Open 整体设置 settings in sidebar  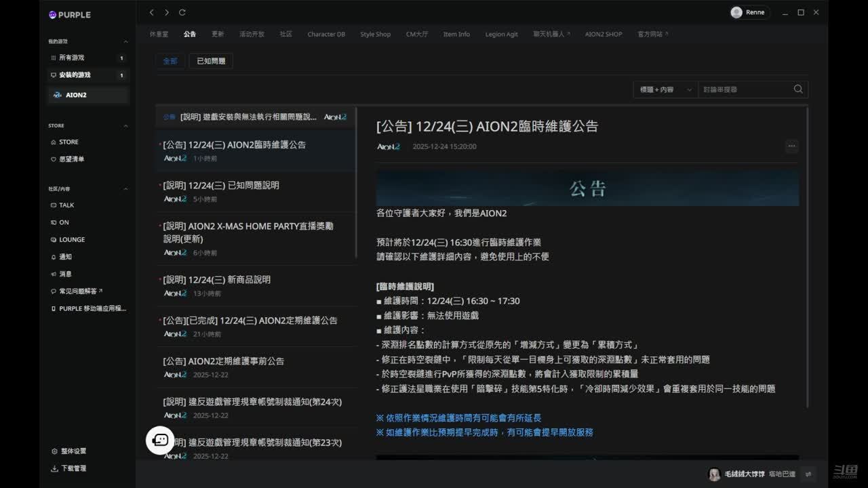(x=68, y=451)
